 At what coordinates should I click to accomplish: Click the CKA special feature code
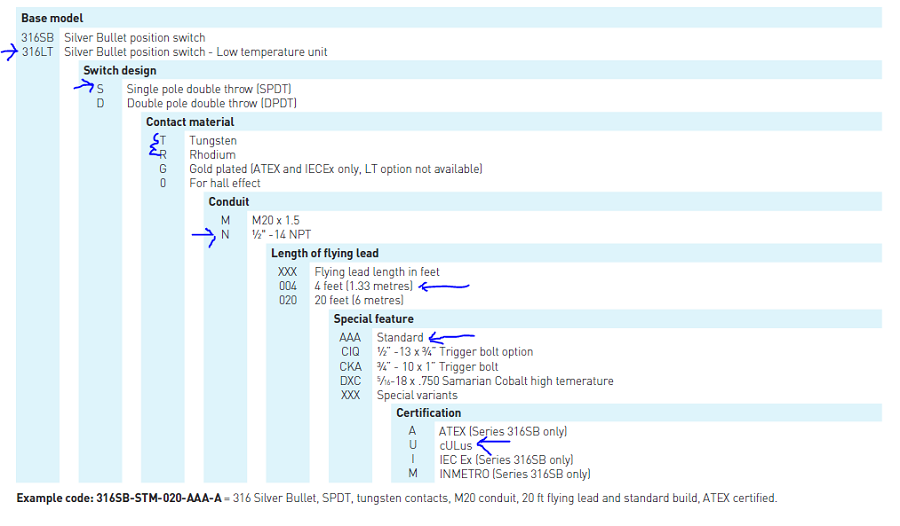click(x=350, y=367)
